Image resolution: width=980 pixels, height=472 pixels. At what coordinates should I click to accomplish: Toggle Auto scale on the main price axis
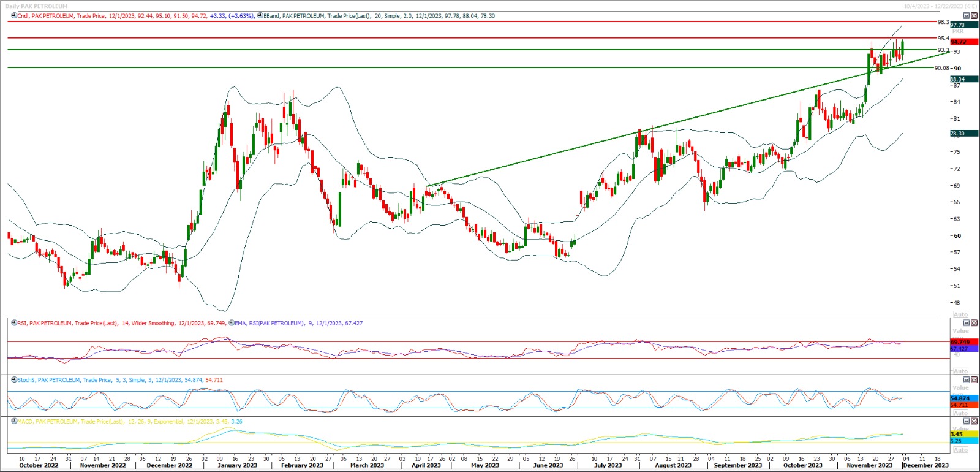click(961, 314)
